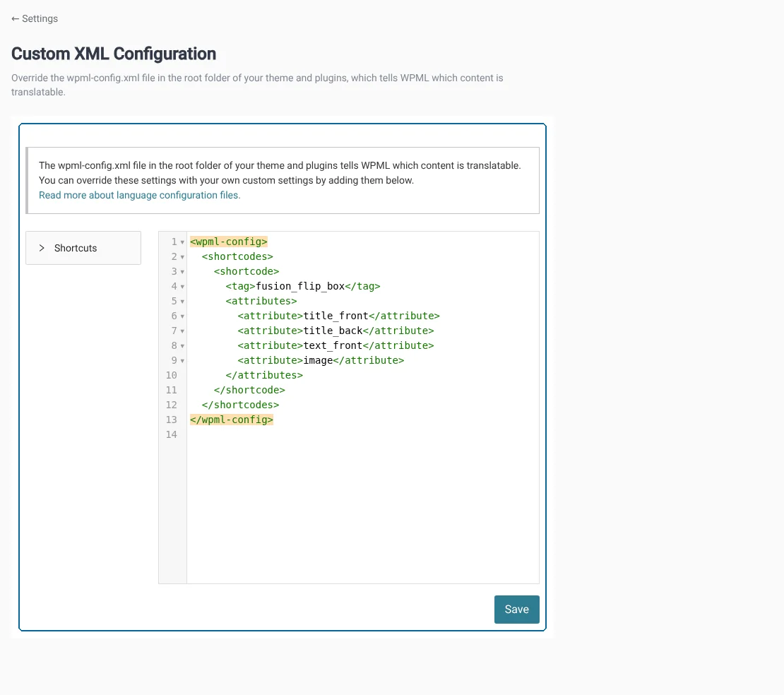
Task: Collapse the fold arrow on line 1
Action: (182, 242)
